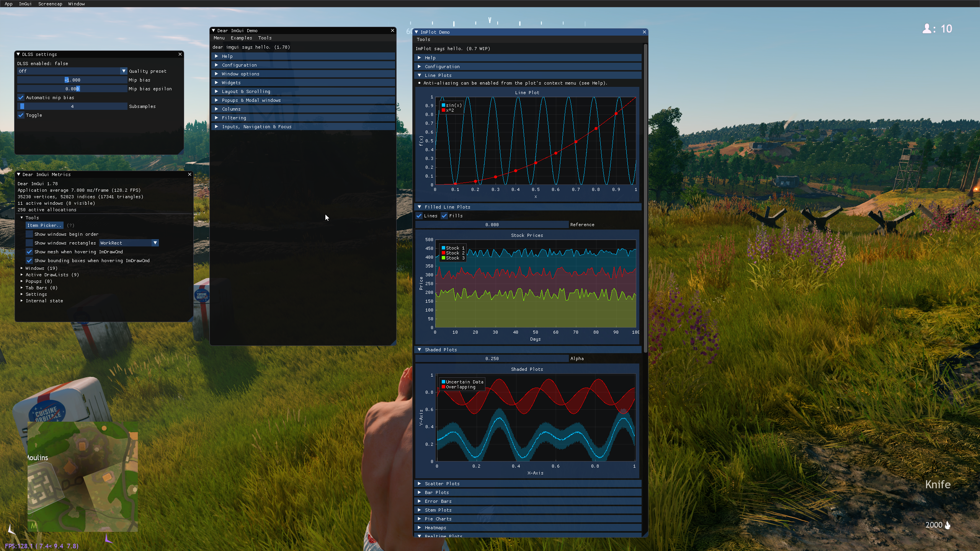The height and width of the screenshot is (551, 980).
Task: Open the App menu in top bar
Action: (8, 4)
